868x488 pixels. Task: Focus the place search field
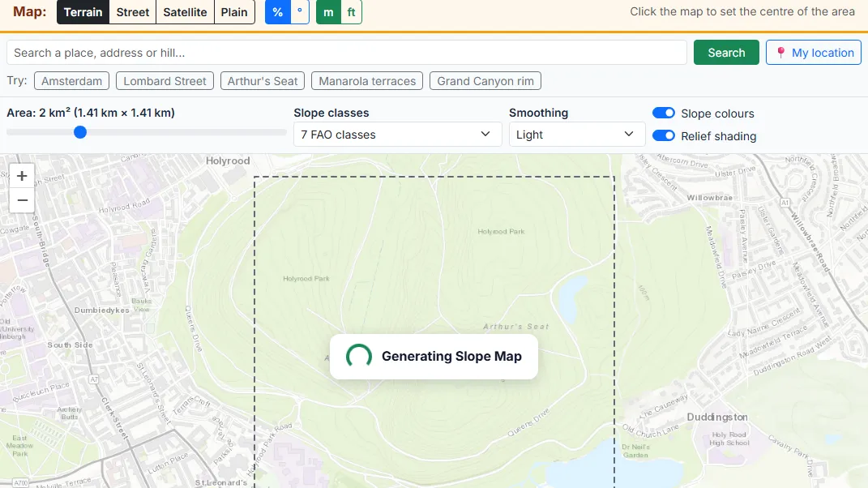pyautogui.click(x=347, y=53)
